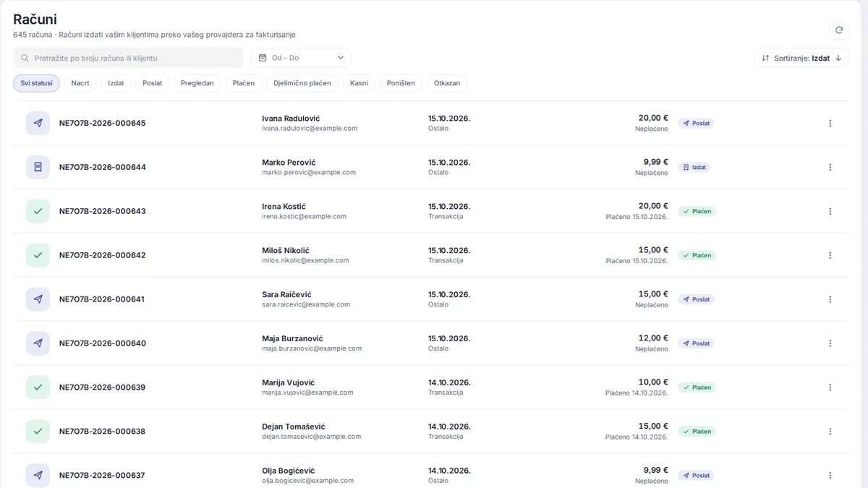
Task: Switch to the Otkazan filter
Action: tap(447, 83)
